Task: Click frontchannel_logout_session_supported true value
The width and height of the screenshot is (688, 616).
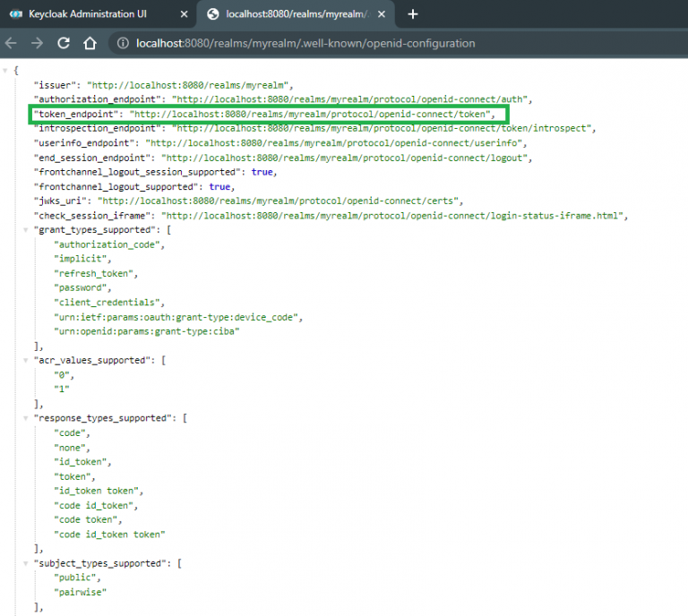Action: click(x=262, y=172)
